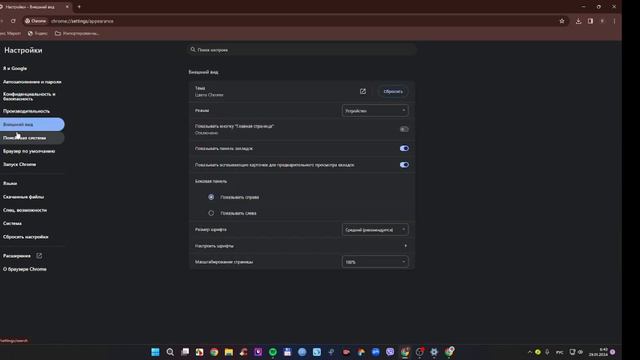Open theme external link icon
640x360 pixels.
(x=363, y=91)
